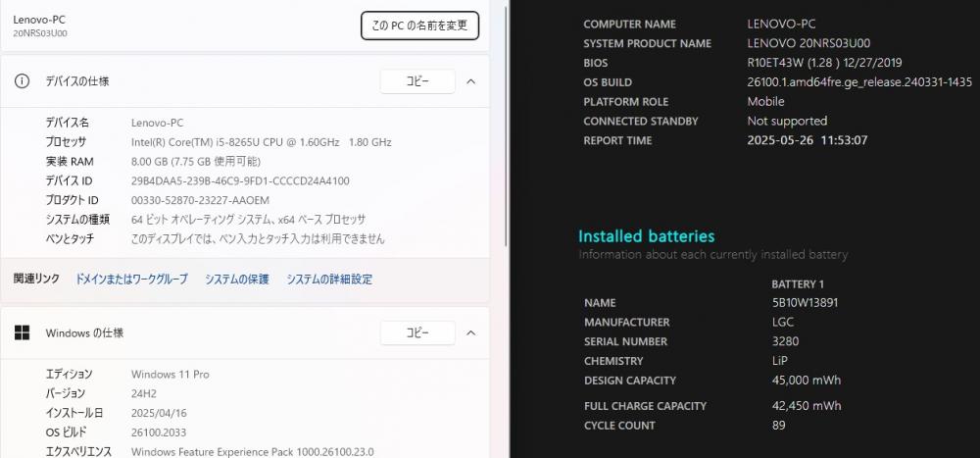Click the FULL CHARGE CAPACITY value

807,405
